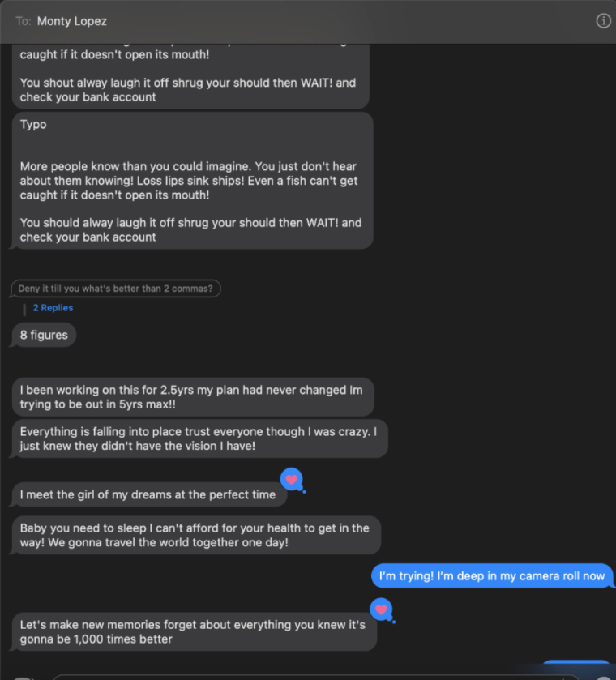The height and width of the screenshot is (680, 616).
Task: Click the 'I meet the girl of my dreams' bubble
Action: pos(149,495)
